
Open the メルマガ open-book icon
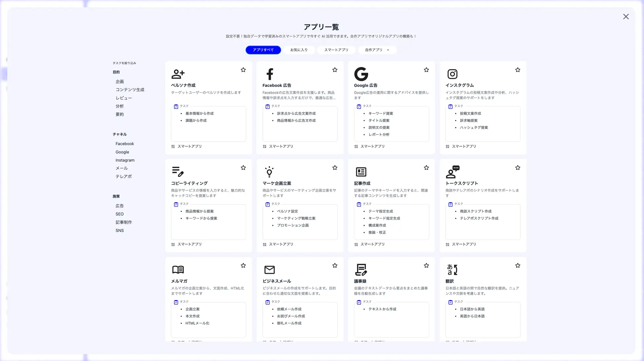pyautogui.click(x=178, y=270)
